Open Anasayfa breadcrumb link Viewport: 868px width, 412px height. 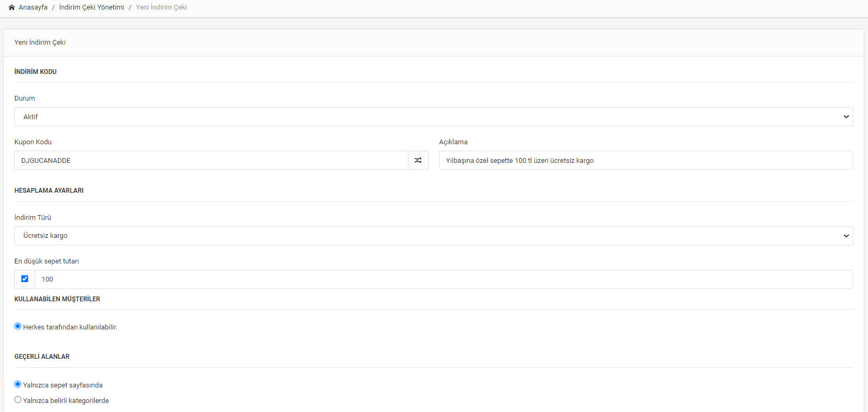(33, 7)
